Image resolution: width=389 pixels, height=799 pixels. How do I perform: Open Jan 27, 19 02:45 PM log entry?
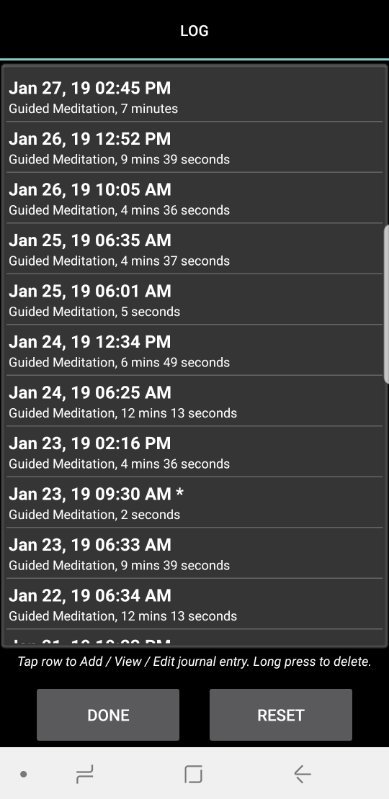(194, 97)
